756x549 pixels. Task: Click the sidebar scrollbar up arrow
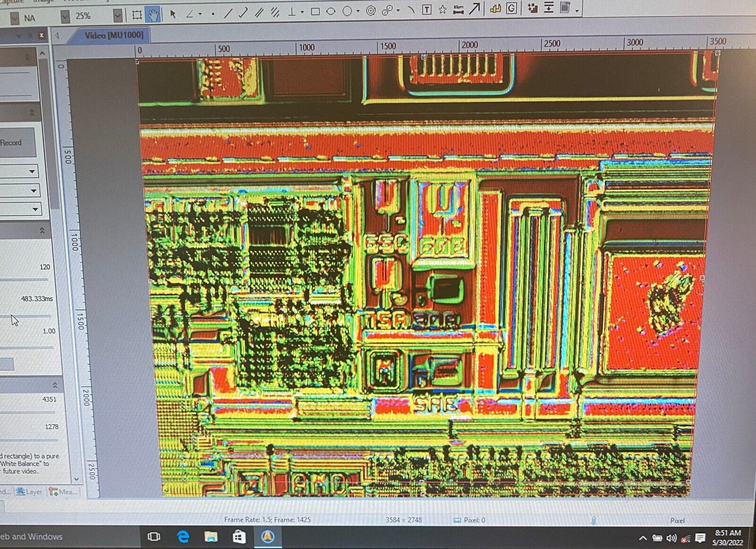pyautogui.click(x=43, y=53)
